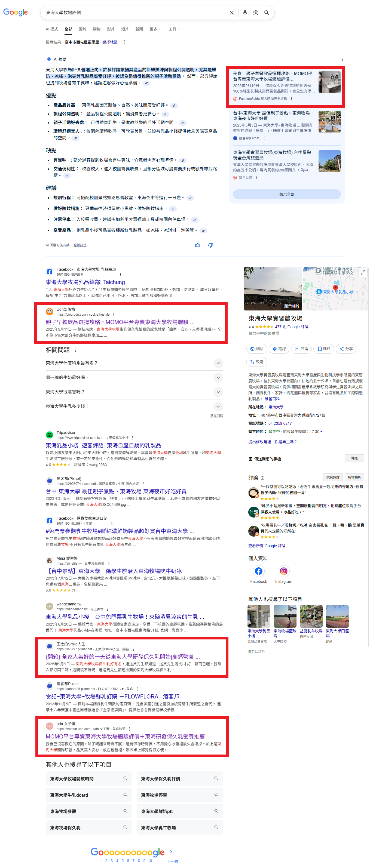
Task: Expand the map to full view
Action: point(362,272)
